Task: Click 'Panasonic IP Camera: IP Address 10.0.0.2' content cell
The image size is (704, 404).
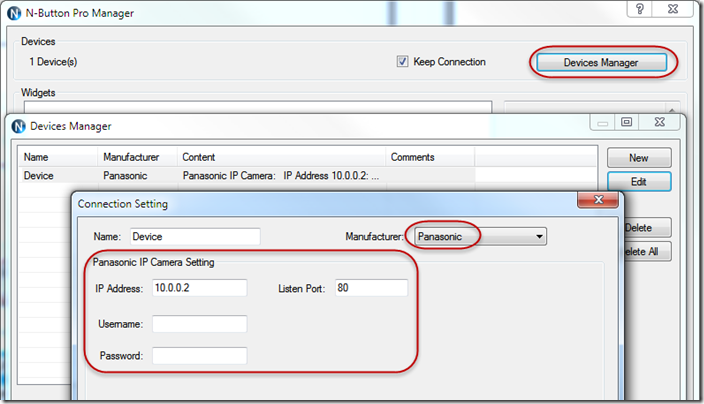Action: pos(281,176)
